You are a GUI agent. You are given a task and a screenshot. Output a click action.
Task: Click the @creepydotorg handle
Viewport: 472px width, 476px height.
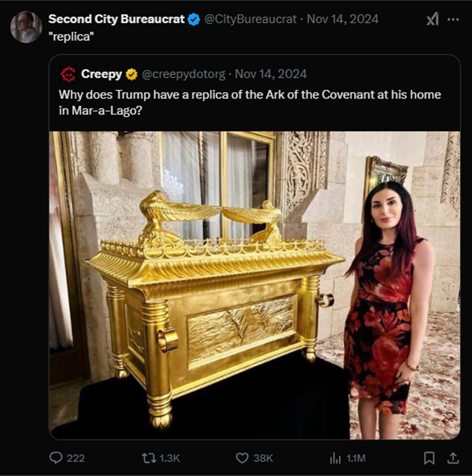click(184, 74)
